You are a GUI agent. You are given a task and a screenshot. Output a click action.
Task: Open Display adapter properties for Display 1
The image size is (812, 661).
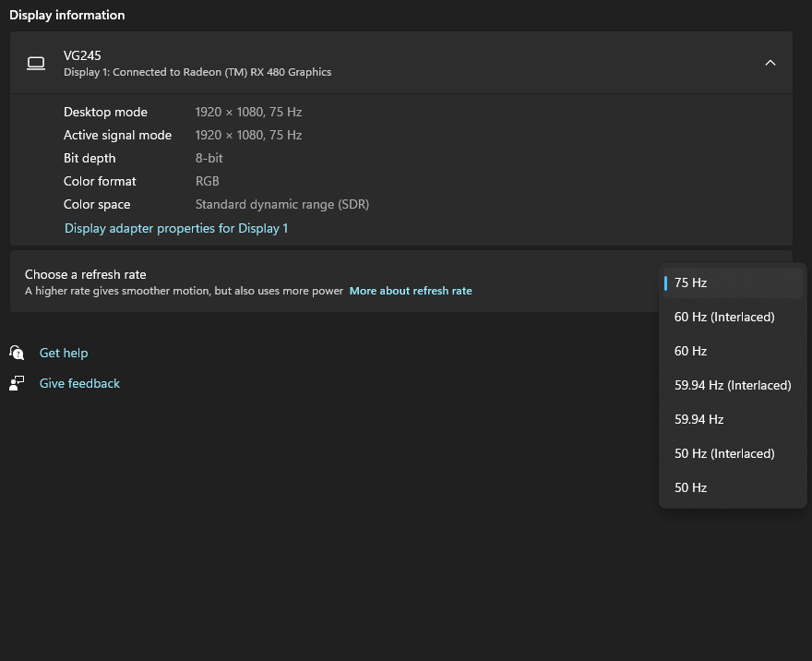(x=176, y=228)
